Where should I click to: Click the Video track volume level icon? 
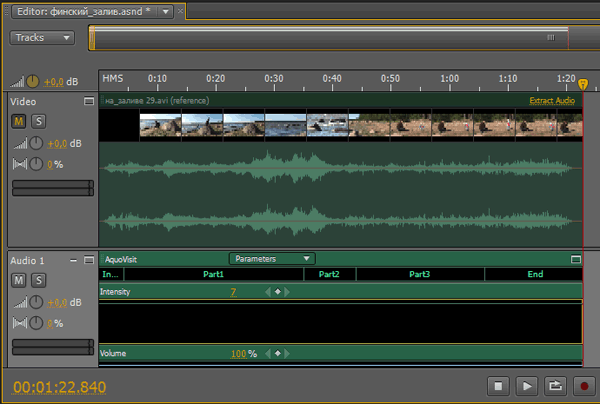click(20, 143)
